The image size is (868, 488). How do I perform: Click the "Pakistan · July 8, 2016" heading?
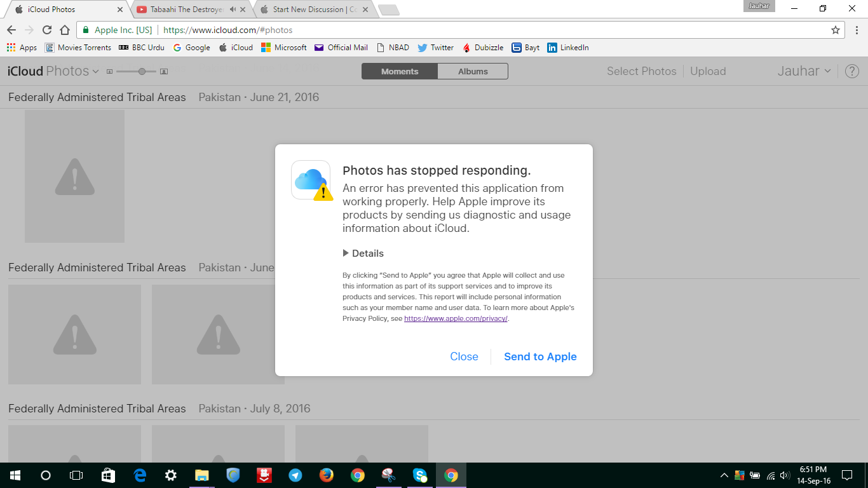click(254, 409)
